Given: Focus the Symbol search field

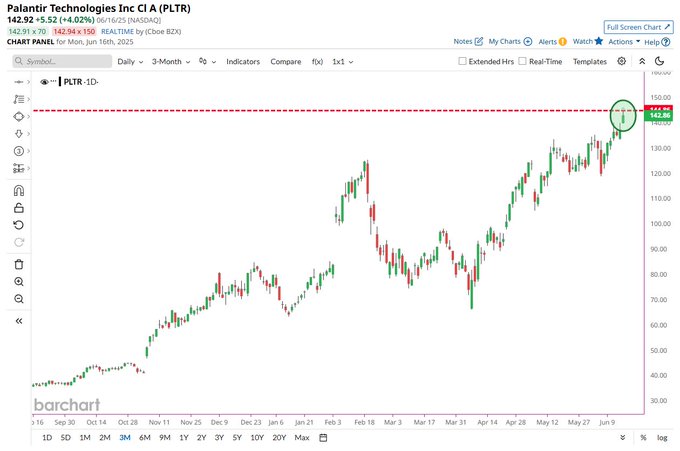Looking at the screenshot, I should 62,61.
